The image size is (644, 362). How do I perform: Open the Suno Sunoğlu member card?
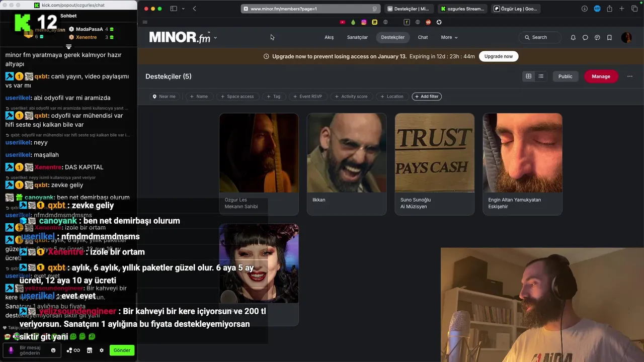coord(435,164)
